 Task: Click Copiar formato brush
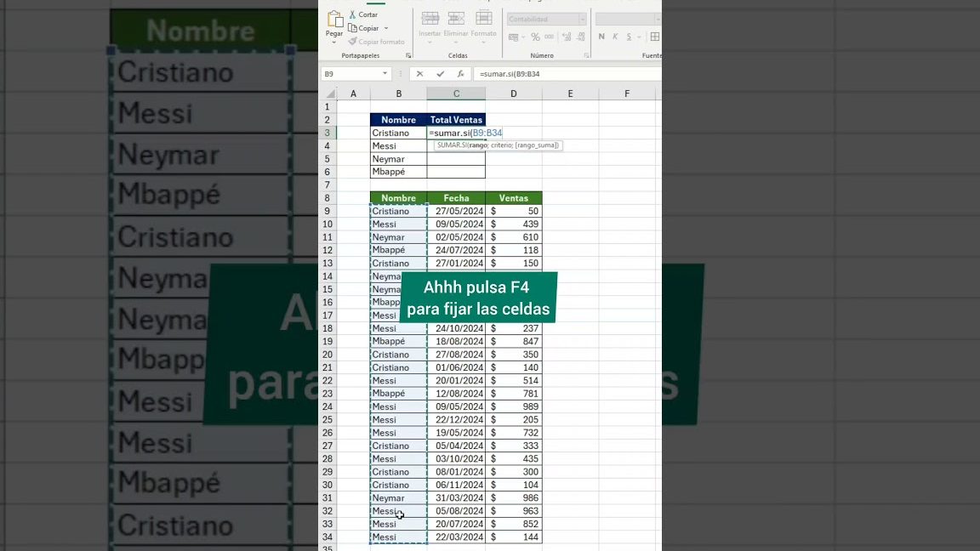pyautogui.click(x=376, y=42)
